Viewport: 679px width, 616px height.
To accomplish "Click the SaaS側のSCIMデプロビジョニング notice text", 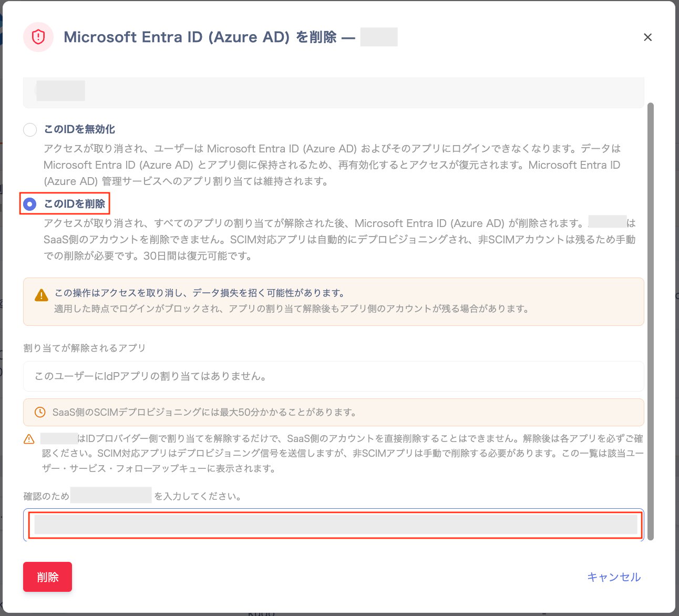I will click(205, 412).
